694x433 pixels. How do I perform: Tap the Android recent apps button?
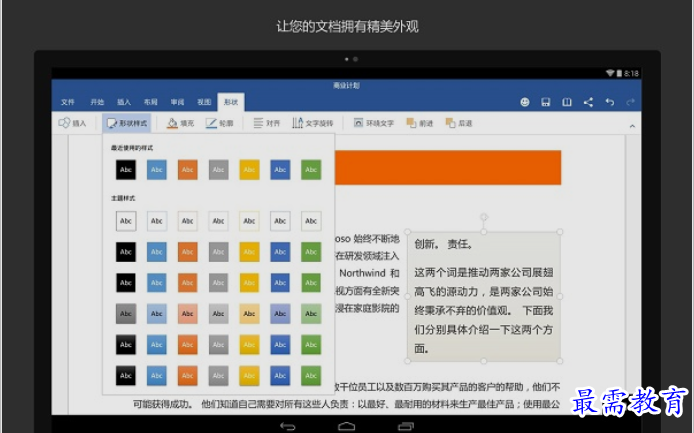click(405, 426)
